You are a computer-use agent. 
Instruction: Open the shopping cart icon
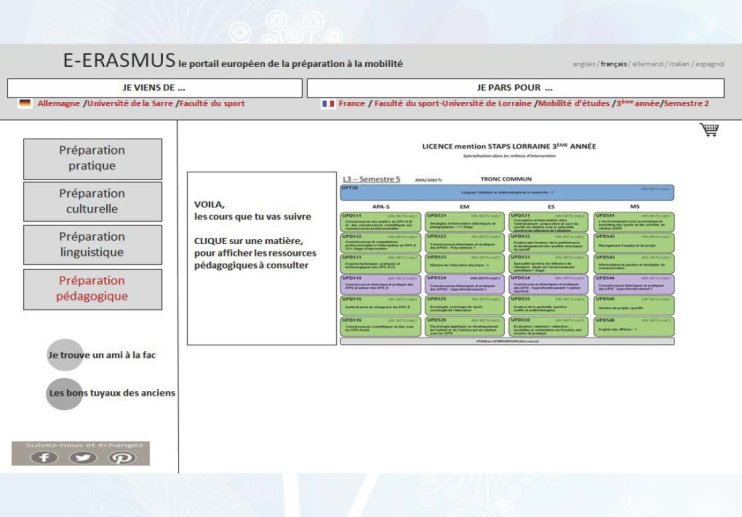click(709, 130)
